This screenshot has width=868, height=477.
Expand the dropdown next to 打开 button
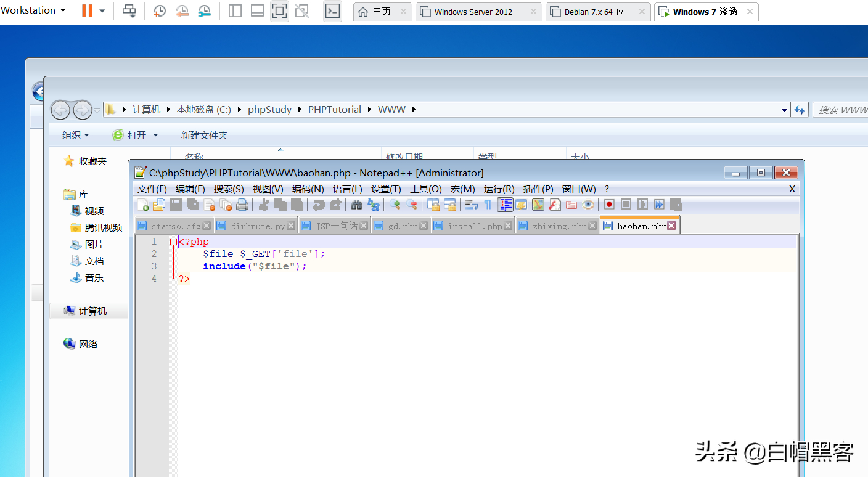tap(155, 135)
